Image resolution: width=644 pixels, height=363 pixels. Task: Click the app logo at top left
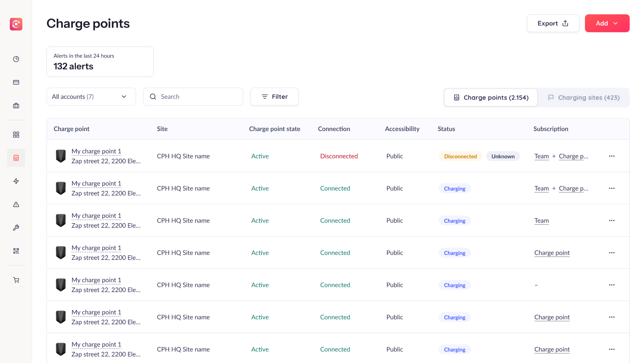tap(16, 24)
